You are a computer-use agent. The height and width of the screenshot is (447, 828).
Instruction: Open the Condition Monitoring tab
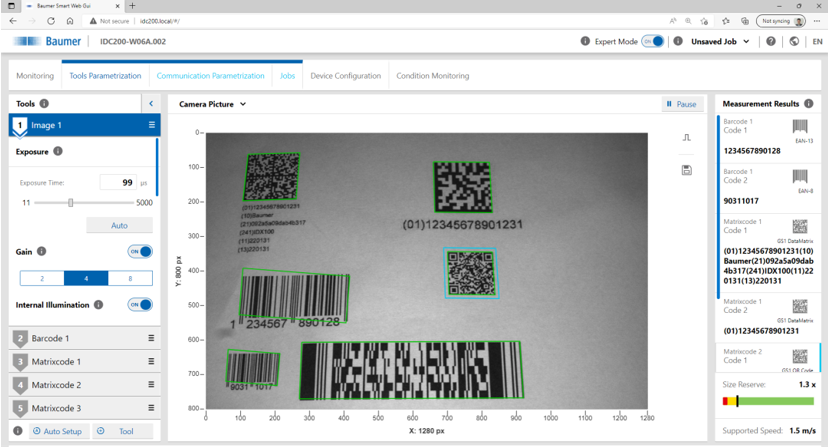[x=432, y=76]
